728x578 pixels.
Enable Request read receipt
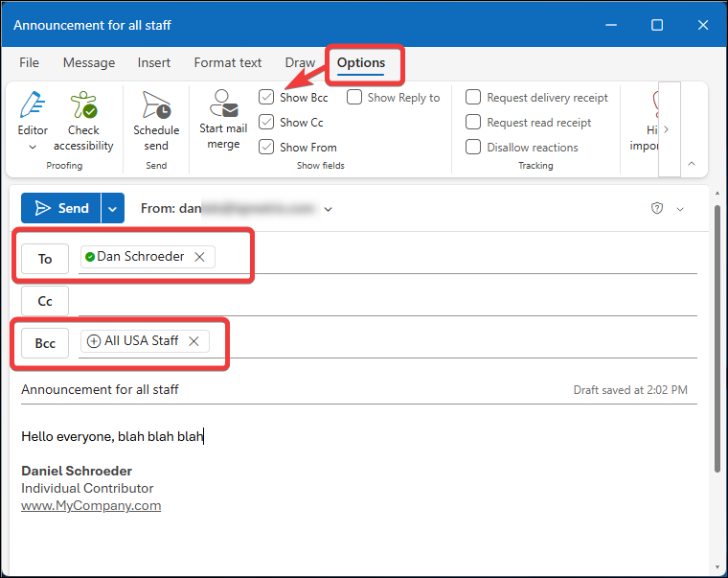click(x=473, y=122)
